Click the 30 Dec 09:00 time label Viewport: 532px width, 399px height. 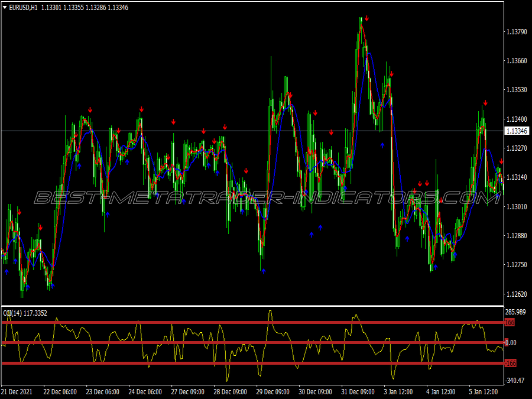[315, 391]
